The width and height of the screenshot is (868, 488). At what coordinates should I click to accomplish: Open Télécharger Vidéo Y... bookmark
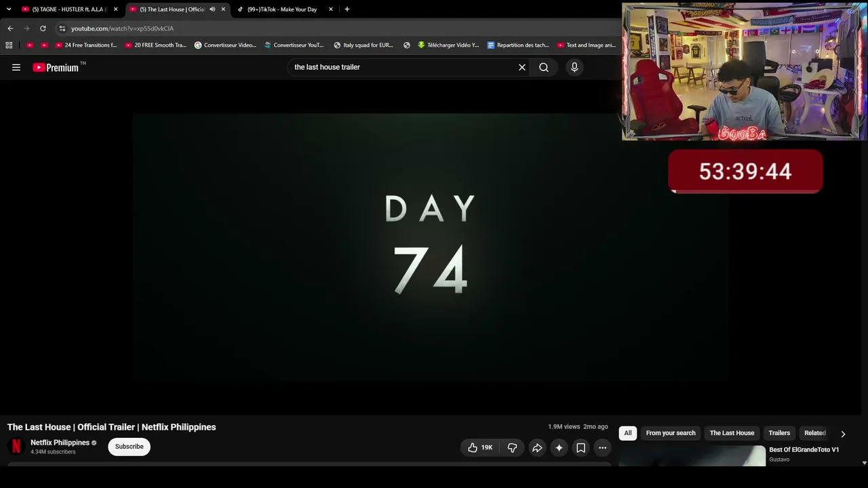point(448,45)
